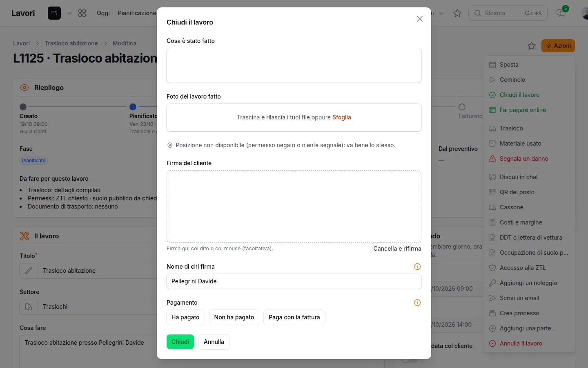Open the chat notifications icon

561,13
